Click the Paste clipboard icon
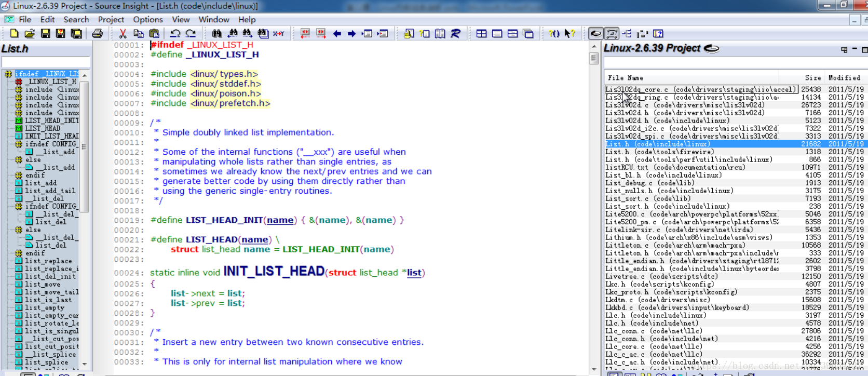868x376 pixels. [x=154, y=34]
